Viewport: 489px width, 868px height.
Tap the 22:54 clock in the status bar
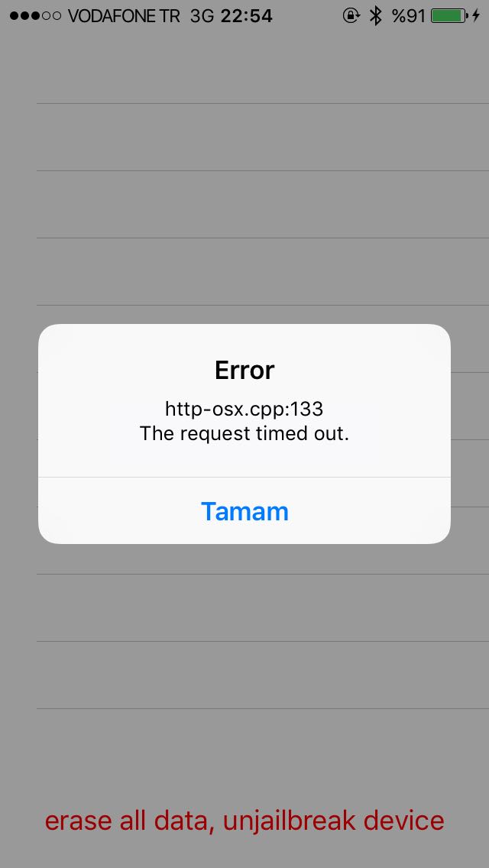(x=247, y=16)
